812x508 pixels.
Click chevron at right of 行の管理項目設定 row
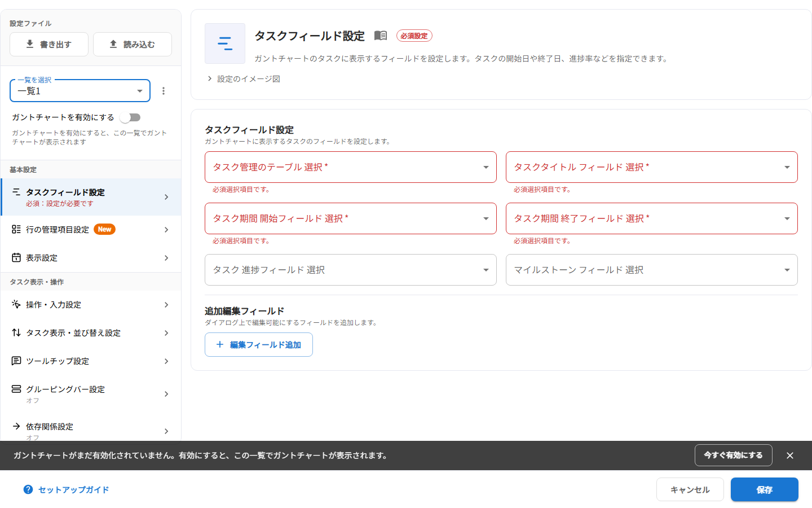point(166,230)
